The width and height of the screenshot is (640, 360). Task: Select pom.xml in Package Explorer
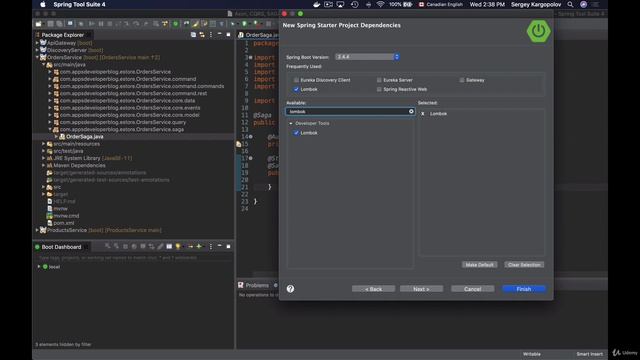[x=63, y=223]
